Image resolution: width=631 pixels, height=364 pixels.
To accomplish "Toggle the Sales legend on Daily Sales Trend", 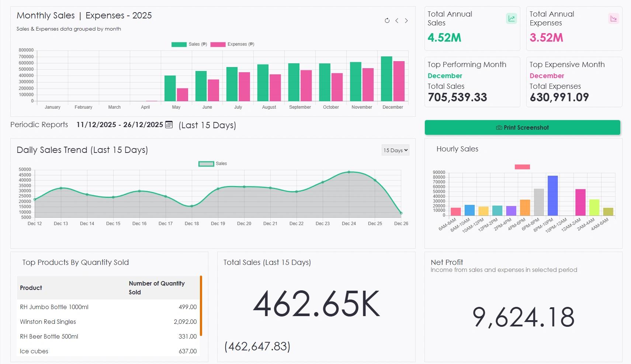I will point(206,163).
